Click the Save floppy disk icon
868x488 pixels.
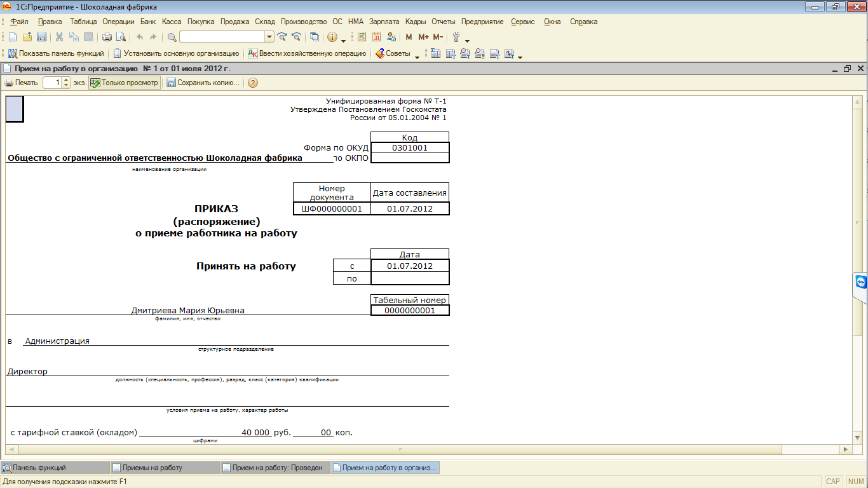coord(41,37)
